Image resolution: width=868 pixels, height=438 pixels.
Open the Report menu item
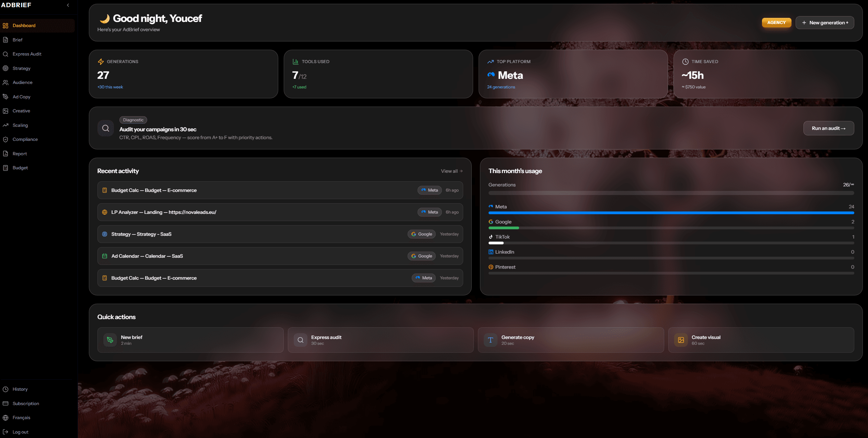click(x=20, y=154)
